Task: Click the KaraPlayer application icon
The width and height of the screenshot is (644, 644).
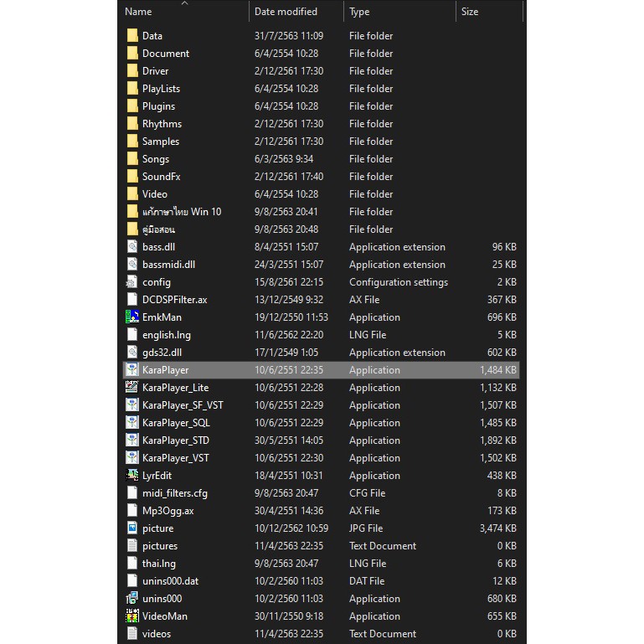Action: pos(132,370)
